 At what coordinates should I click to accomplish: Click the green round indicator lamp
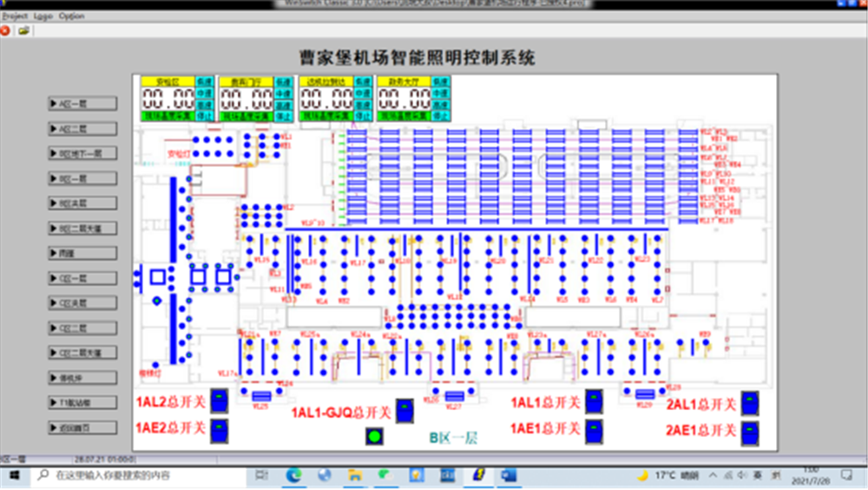coord(375,436)
